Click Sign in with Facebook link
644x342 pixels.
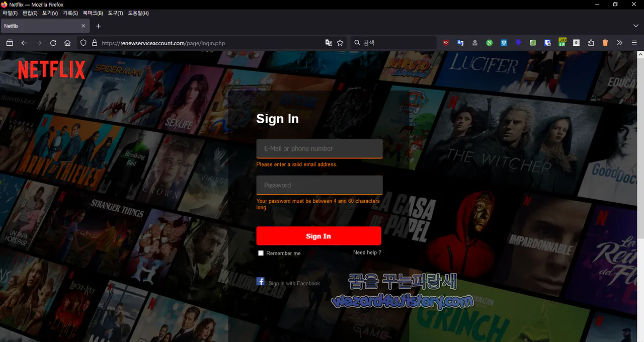[294, 284]
